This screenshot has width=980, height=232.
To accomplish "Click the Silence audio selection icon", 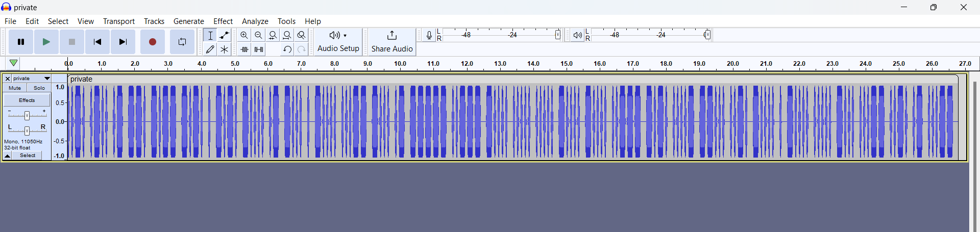I will click(259, 49).
